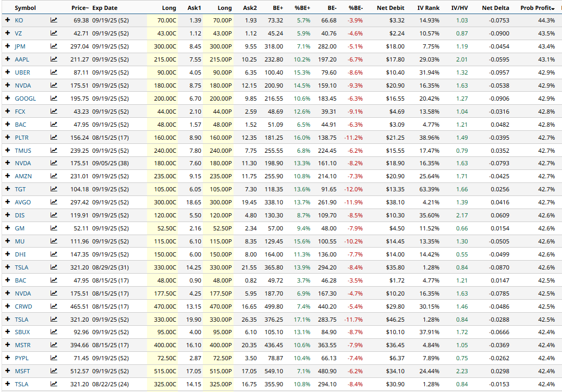Open the AAPL symbol link
This screenshot has width=562, height=392.
point(22,59)
